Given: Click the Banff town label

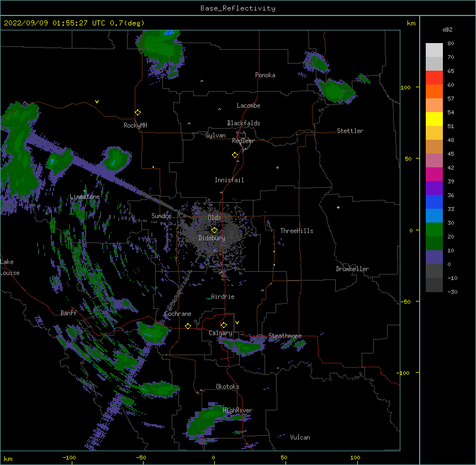Looking at the screenshot, I should tap(68, 313).
